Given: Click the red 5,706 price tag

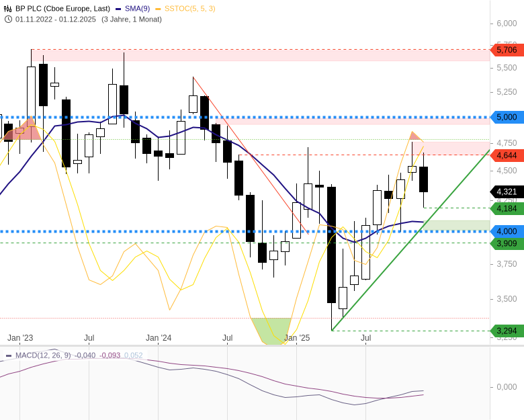Looking at the screenshot, I should [507, 50].
